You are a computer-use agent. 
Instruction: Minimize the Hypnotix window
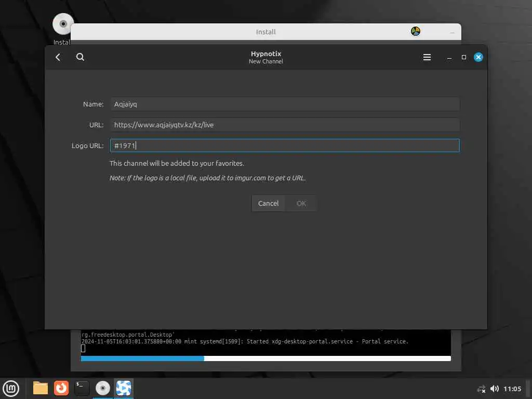coord(449,57)
